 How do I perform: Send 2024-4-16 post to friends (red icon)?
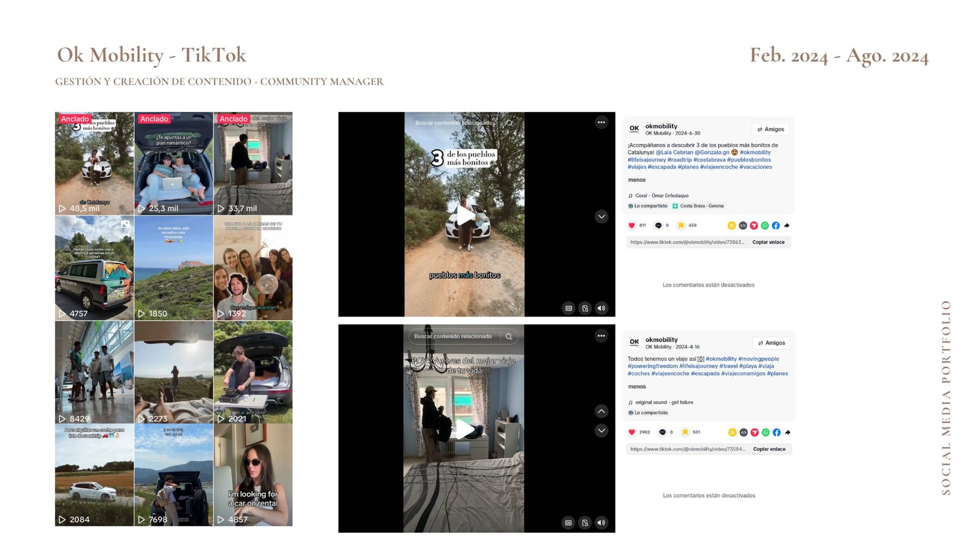(x=755, y=432)
